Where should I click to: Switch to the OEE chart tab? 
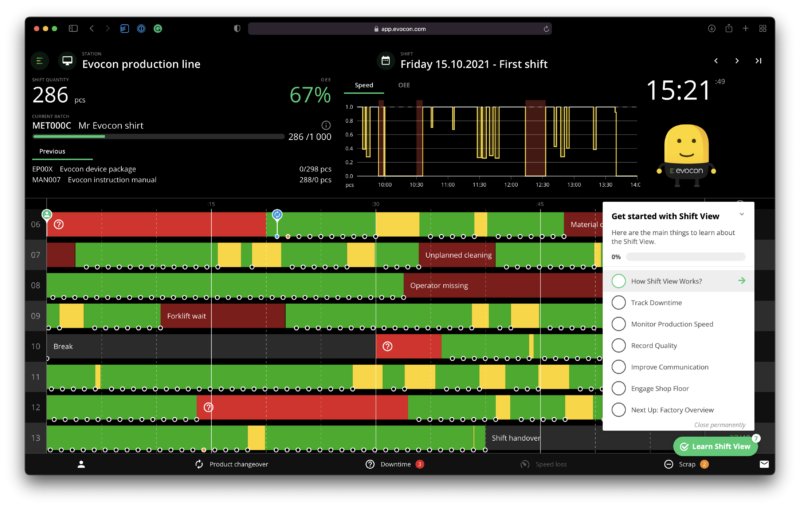click(x=404, y=85)
